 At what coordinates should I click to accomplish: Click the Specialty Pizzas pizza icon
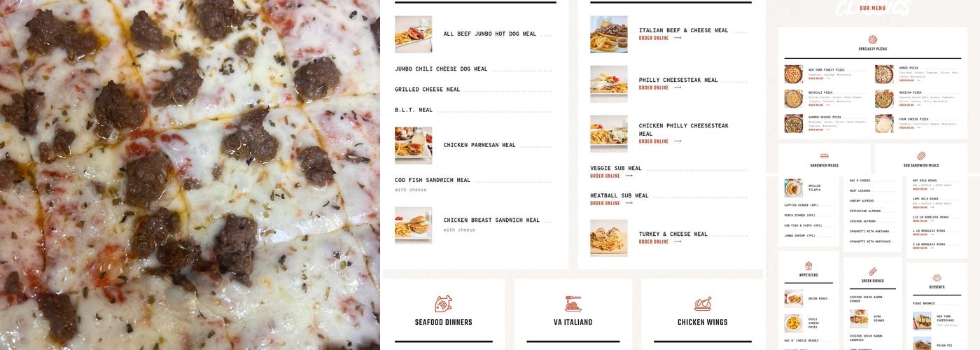pos(873,40)
